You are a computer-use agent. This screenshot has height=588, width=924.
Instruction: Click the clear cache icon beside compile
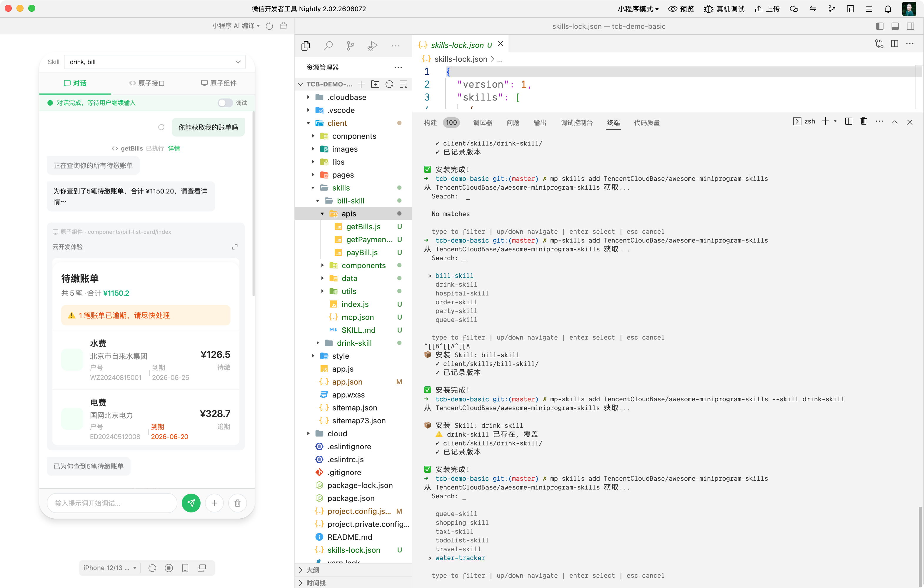283,26
